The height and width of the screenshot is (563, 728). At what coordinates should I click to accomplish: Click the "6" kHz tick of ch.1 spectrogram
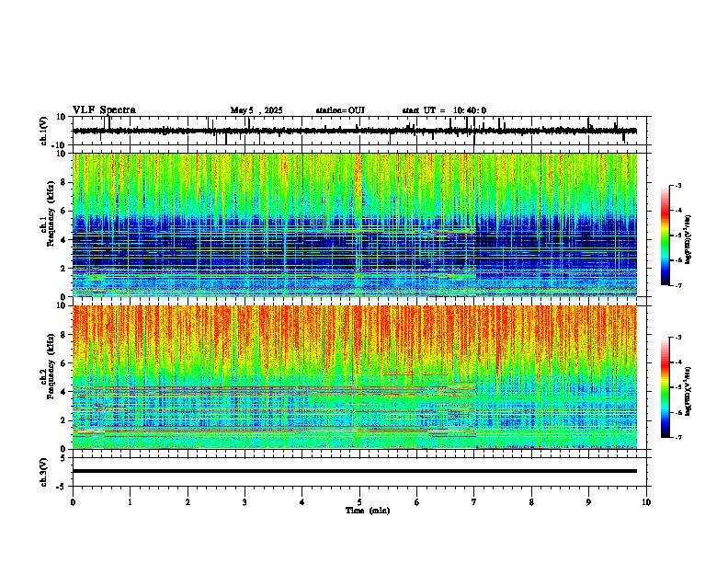click(64, 211)
